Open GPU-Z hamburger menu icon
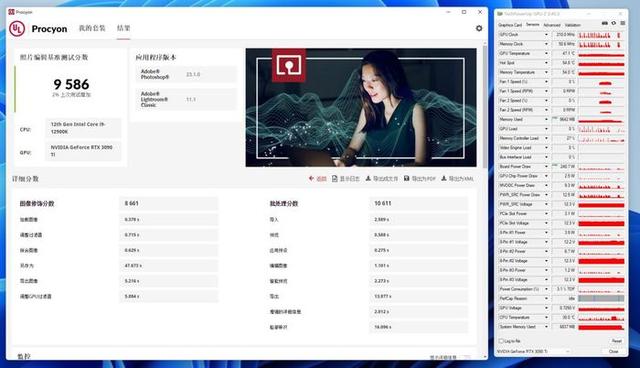 pyautogui.click(x=622, y=24)
